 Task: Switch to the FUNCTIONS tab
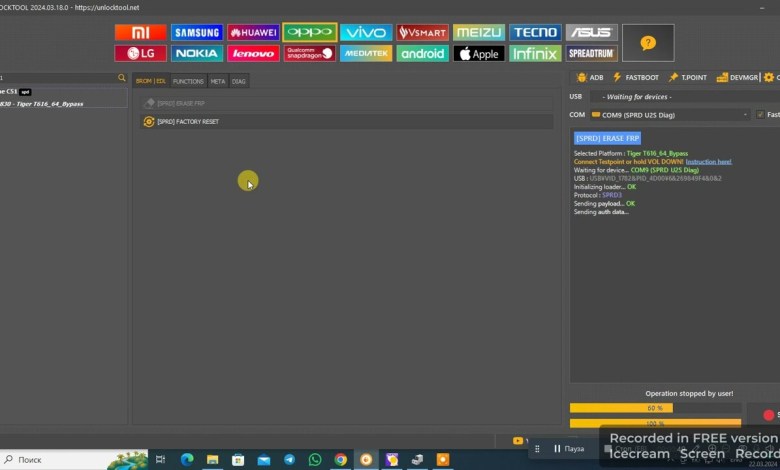[x=188, y=81]
